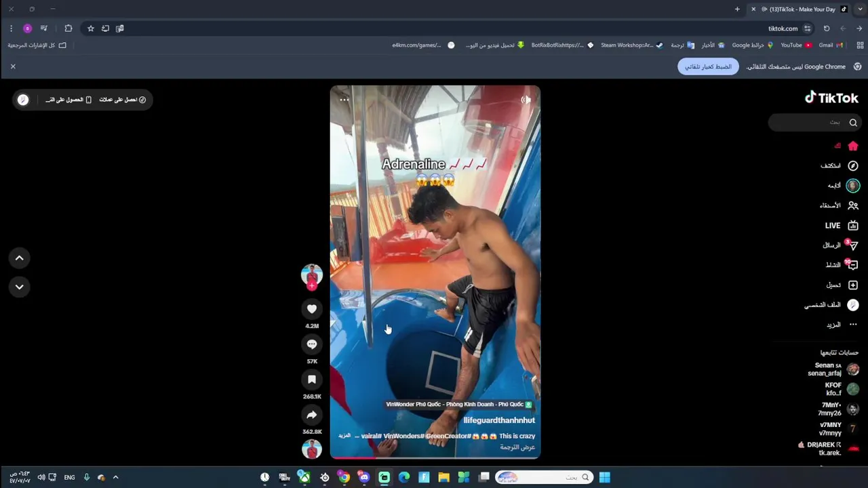Open Messages (الرسائل) in the sidebar
The image size is (868, 488).
coord(841,245)
